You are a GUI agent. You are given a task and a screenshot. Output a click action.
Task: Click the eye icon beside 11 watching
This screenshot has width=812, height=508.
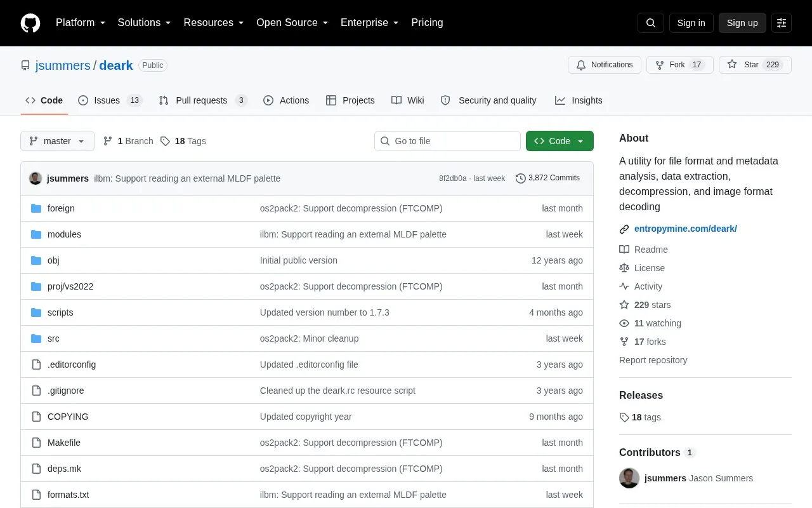[624, 323]
